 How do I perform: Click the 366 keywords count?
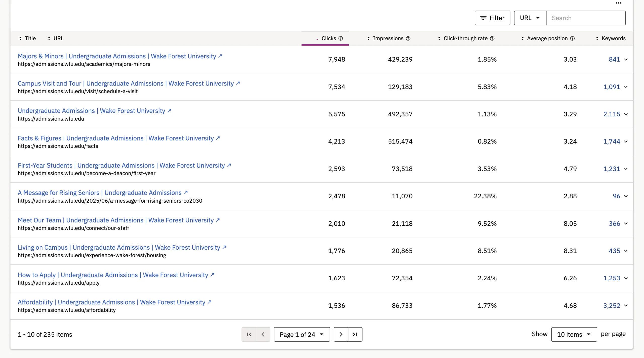[614, 223]
